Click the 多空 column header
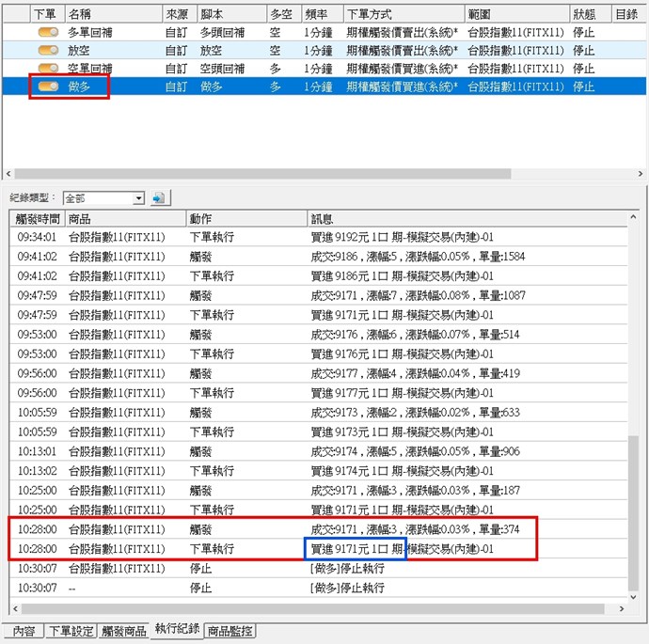This screenshot has height=644, width=649. (284, 14)
